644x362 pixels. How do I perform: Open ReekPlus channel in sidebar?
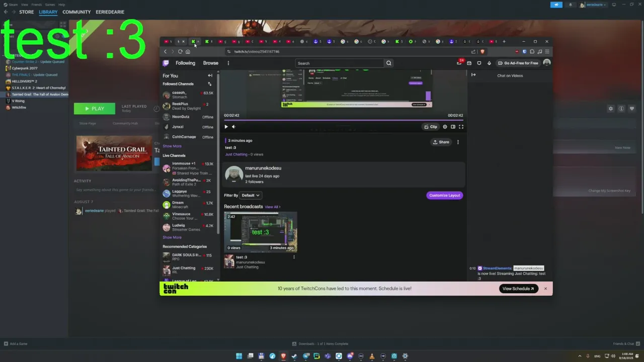pos(189,106)
